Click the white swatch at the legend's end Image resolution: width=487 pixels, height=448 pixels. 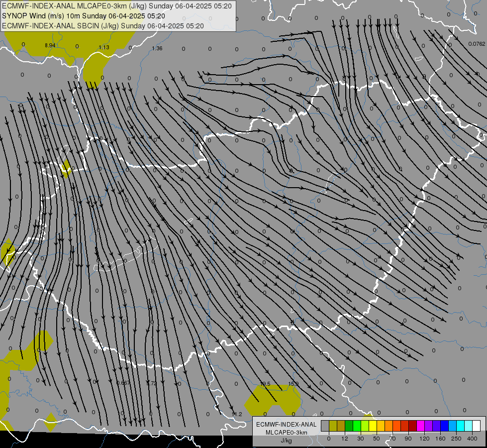(x=477, y=426)
